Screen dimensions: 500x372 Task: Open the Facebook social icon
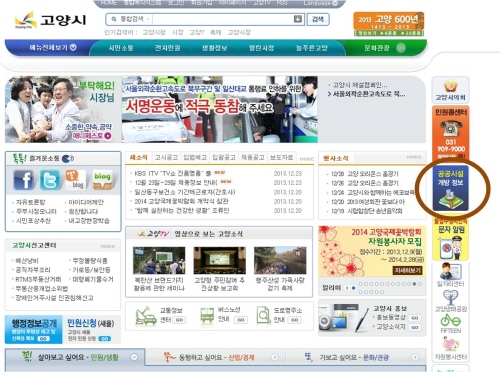click(x=23, y=180)
